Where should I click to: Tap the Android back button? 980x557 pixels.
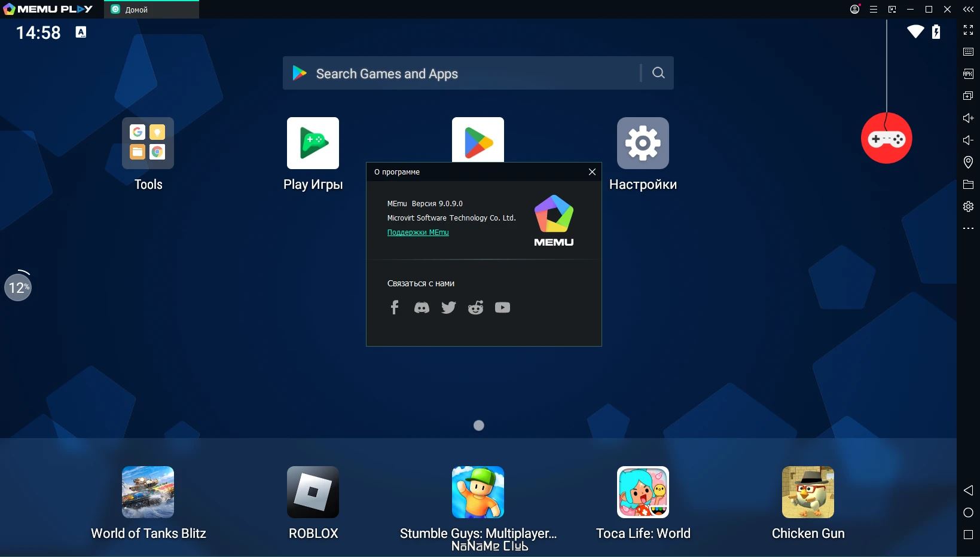(x=968, y=490)
